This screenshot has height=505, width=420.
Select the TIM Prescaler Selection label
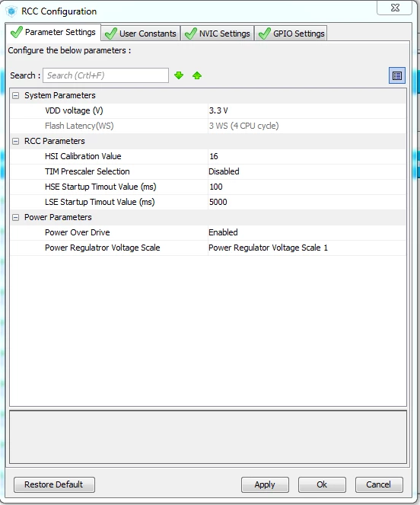(x=87, y=171)
